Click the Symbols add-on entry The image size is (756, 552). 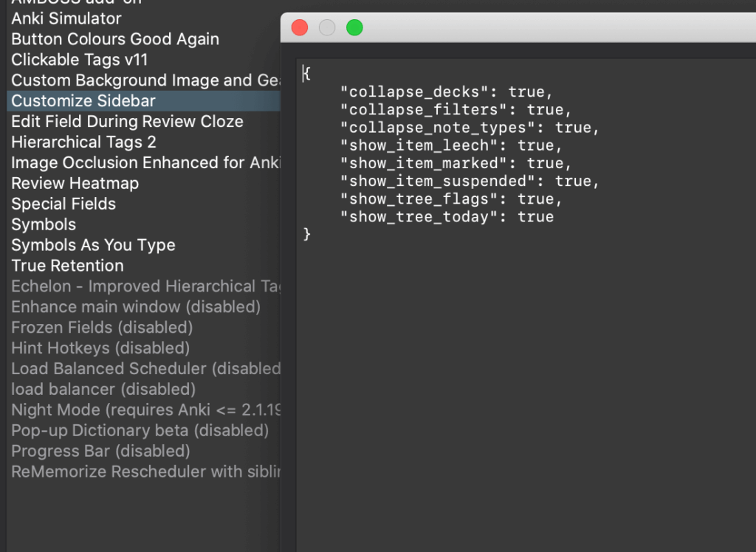144,224
